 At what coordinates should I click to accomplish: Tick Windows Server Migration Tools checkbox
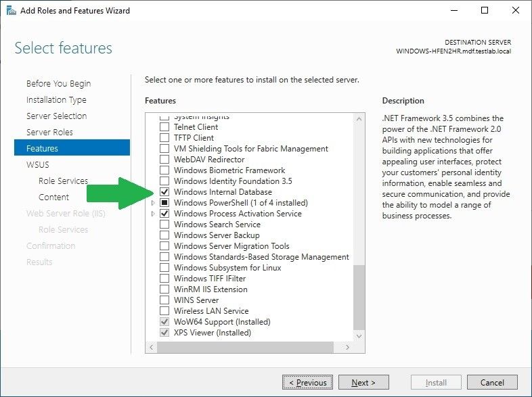coord(164,246)
